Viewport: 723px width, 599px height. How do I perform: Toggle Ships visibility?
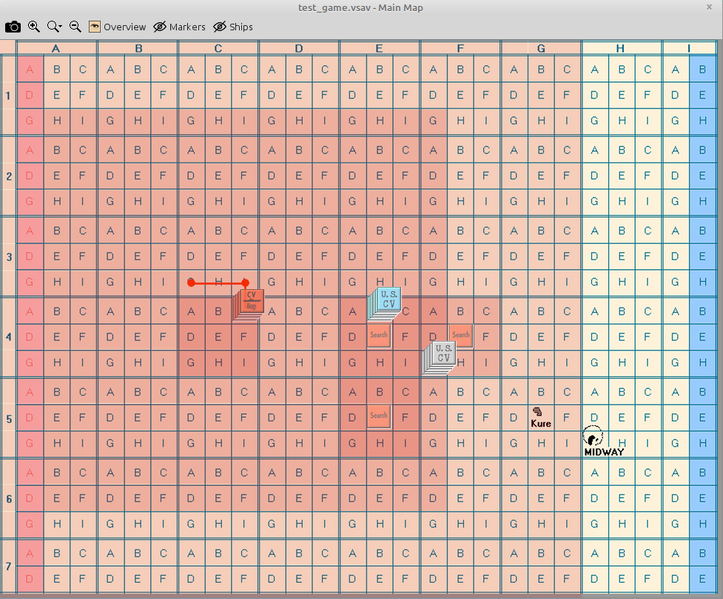click(233, 27)
